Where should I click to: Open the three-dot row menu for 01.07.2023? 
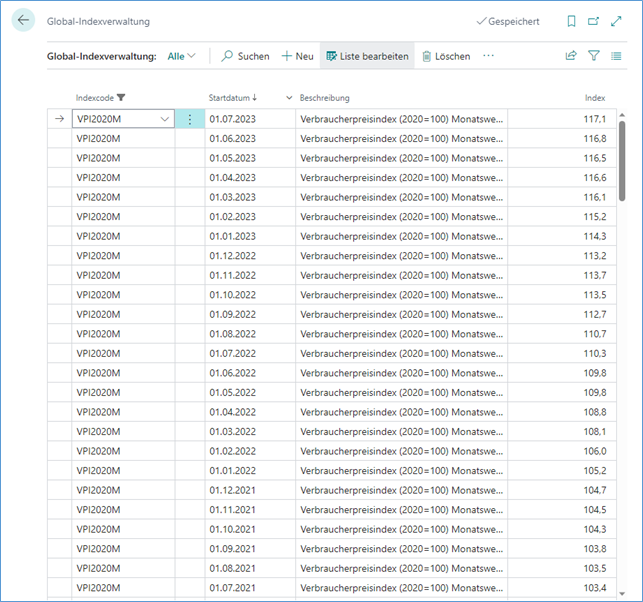tap(190, 119)
